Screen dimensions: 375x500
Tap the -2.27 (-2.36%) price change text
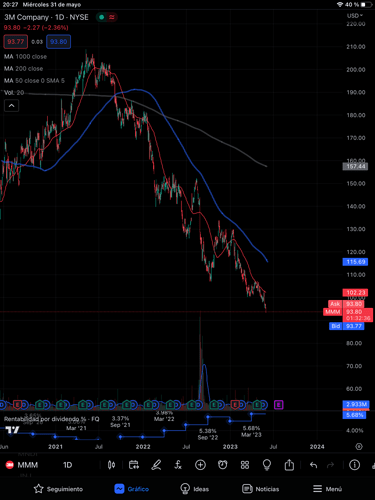(46, 28)
